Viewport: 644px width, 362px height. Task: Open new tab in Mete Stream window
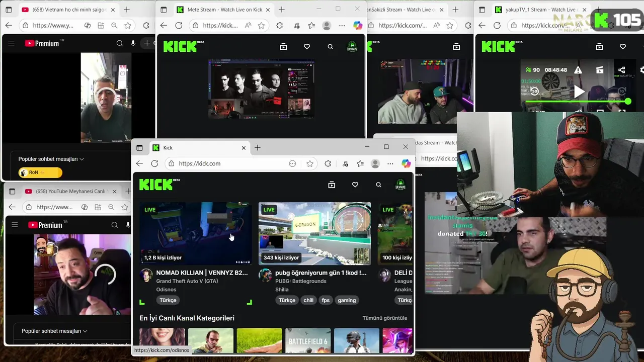click(x=281, y=10)
